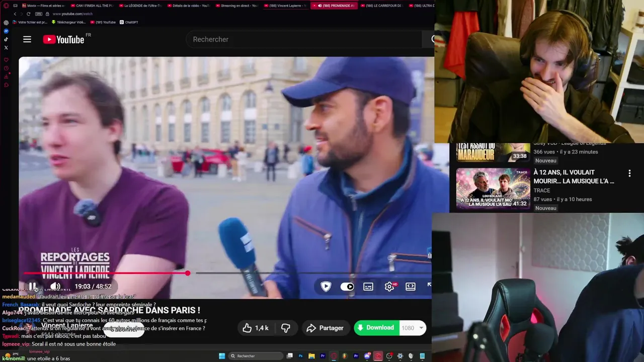Switch to CAN I FINISH ALL THE tab

click(92, 6)
